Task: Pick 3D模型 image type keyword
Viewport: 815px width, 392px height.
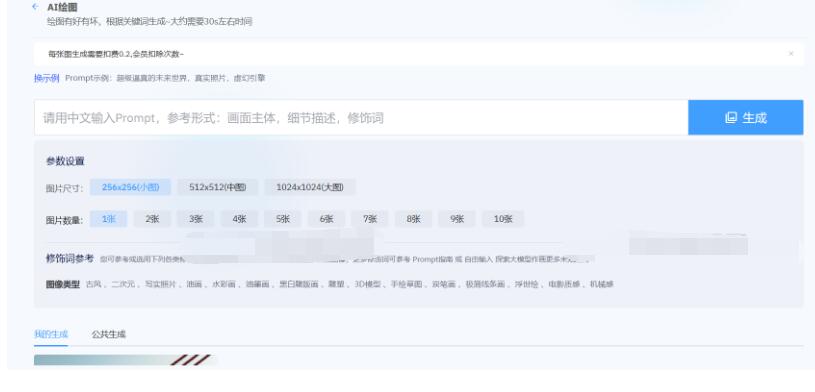Action: point(367,284)
